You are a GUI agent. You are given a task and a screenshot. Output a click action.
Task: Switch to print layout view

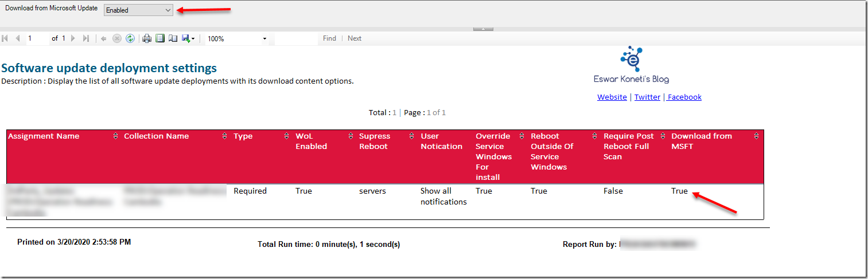click(160, 38)
